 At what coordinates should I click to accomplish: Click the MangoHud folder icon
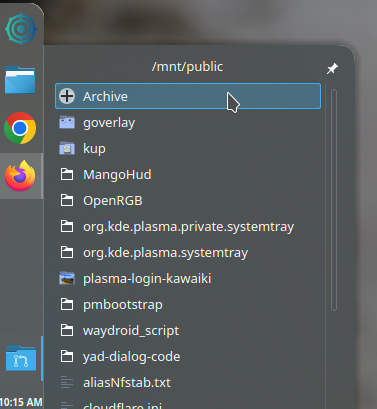[67, 174]
